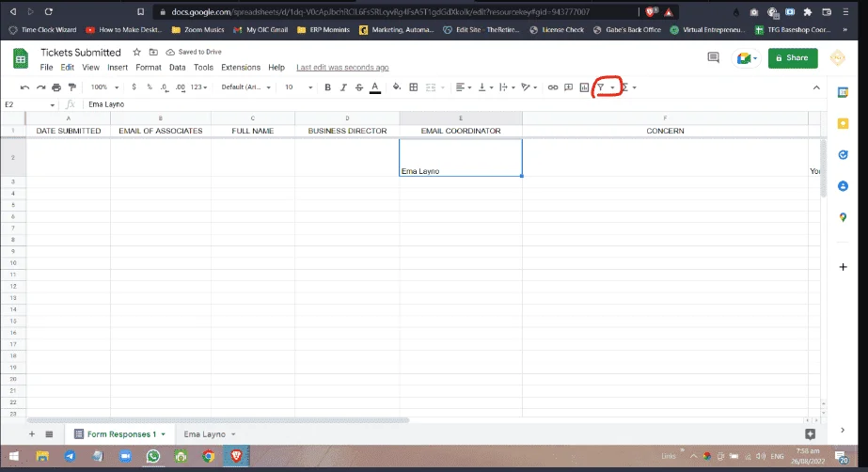Open Google Keep side panel
This screenshot has height=472, width=868.
click(843, 123)
